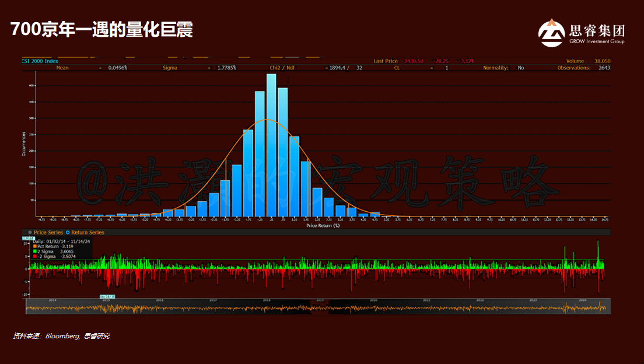Click 2014 on the timeline navigator
The width and height of the screenshot is (644, 364).
click(x=53, y=300)
